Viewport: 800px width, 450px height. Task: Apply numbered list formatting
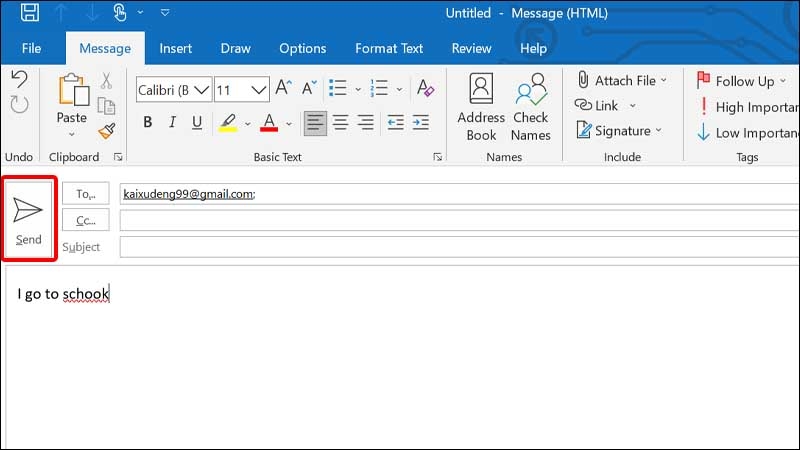(x=379, y=88)
